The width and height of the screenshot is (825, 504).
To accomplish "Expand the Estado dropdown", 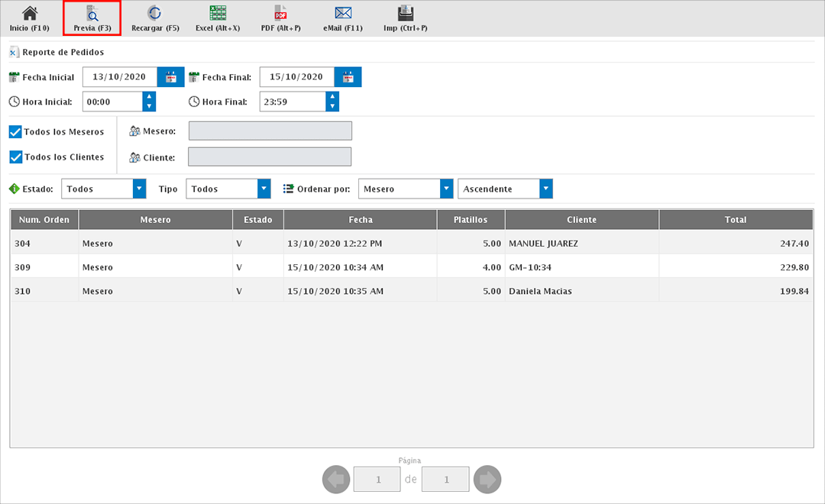I will [x=139, y=189].
